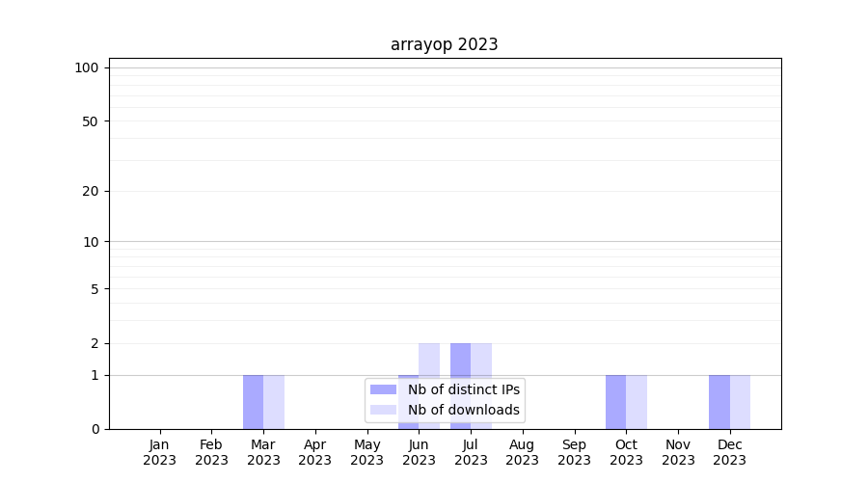
Task: Click the '100' y-axis tick label
Action: pos(87,67)
